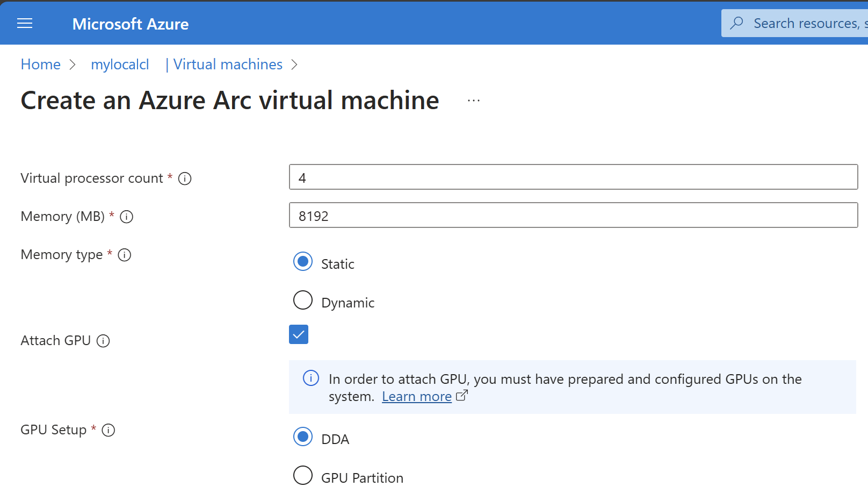The width and height of the screenshot is (868, 501).
Task: Click the search magnifier icon
Action: (737, 23)
